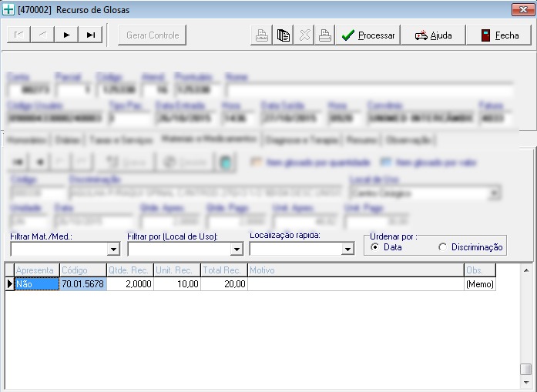Click the grayed X delete icon

click(304, 35)
